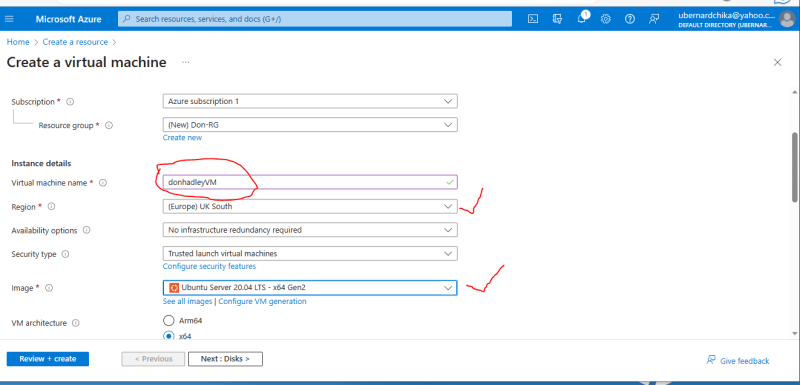Open the Region dropdown showing UK South
Viewport: 800px width, 385px height.
[310, 207]
